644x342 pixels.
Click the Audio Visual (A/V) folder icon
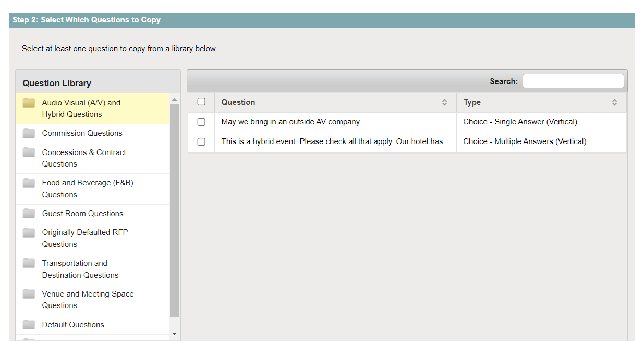tap(29, 103)
